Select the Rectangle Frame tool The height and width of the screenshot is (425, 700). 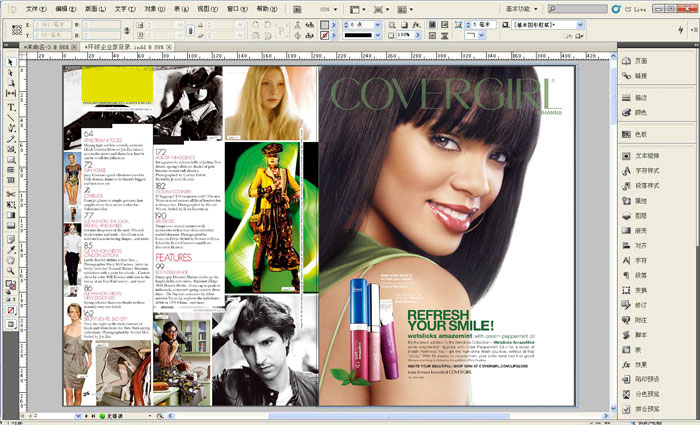click(10, 149)
